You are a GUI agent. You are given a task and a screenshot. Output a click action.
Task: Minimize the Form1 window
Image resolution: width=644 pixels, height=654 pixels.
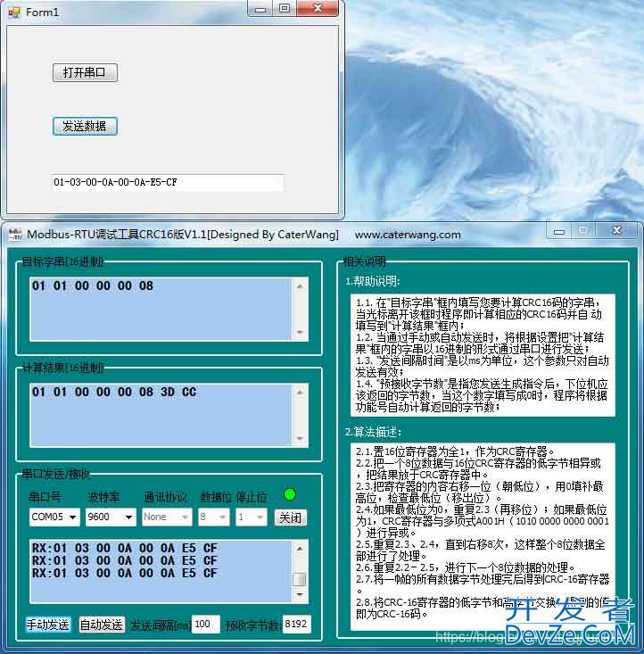pyautogui.click(x=260, y=8)
